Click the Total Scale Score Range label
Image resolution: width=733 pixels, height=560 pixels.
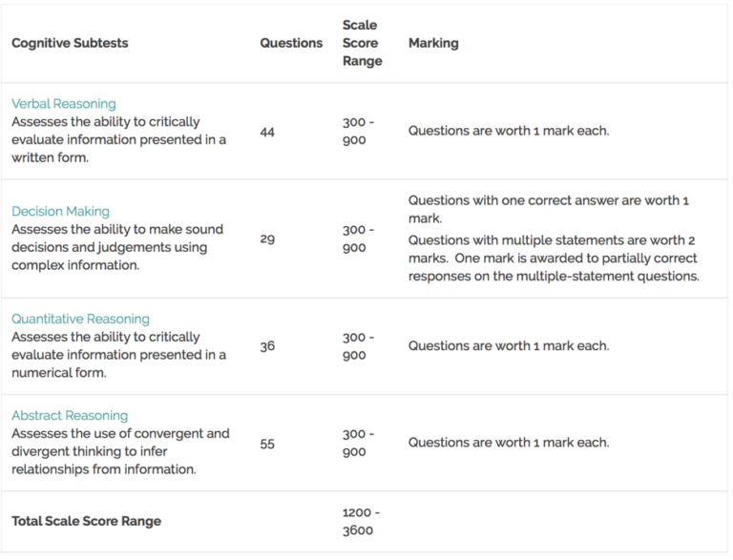point(86,522)
